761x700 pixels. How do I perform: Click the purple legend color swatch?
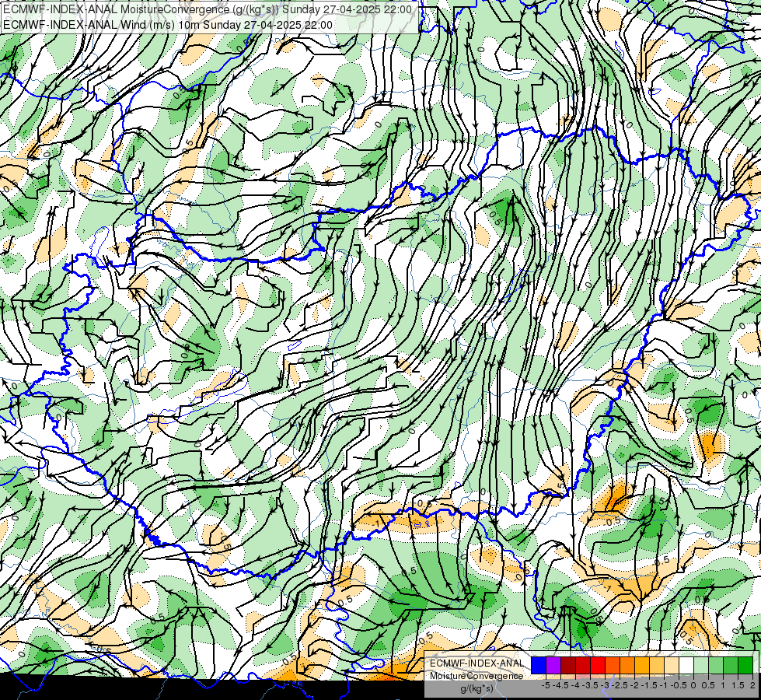click(x=553, y=666)
